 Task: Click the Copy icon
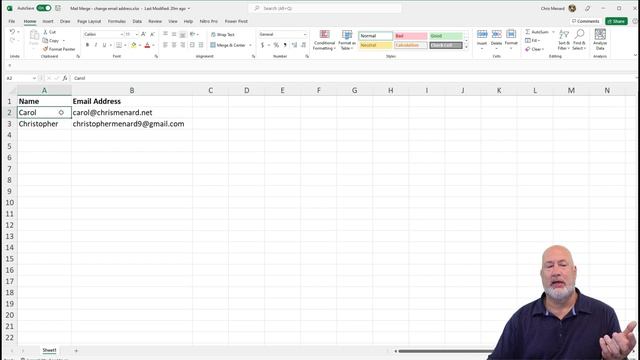pyautogui.click(x=45, y=40)
